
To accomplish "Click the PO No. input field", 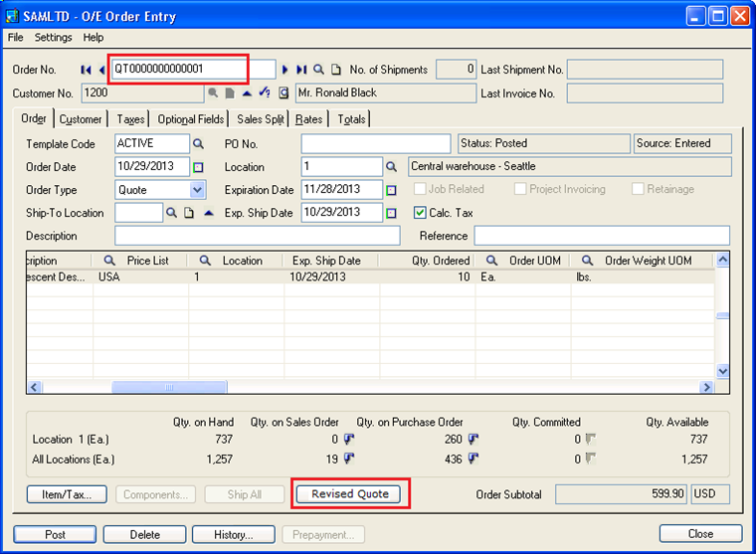I will pyautogui.click(x=376, y=143).
